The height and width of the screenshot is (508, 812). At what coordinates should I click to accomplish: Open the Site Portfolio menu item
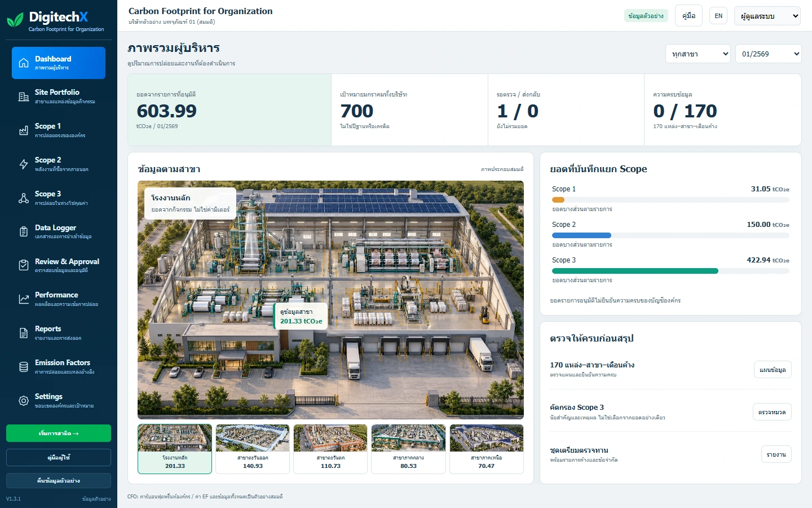59,97
